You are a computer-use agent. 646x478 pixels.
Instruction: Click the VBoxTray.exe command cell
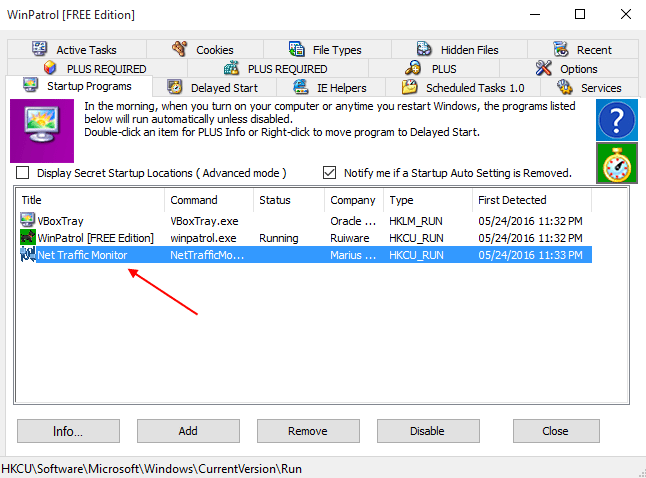point(204,221)
